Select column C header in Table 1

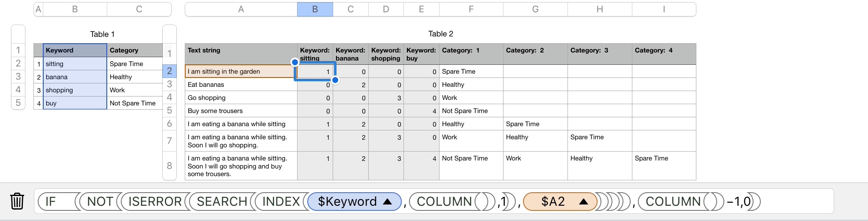[x=139, y=9]
